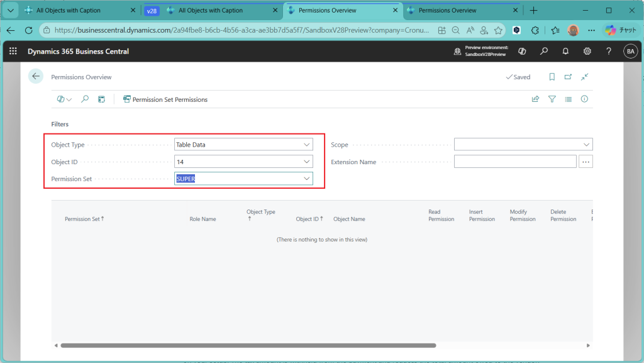Click the filter funnel icon
Screen dimensions: 644x363
tap(552, 99)
